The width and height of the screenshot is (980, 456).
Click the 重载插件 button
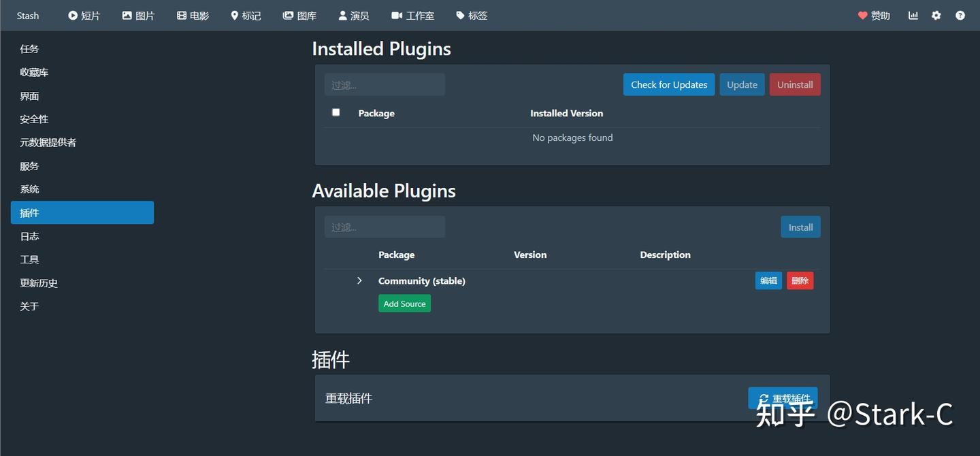[783, 397]
